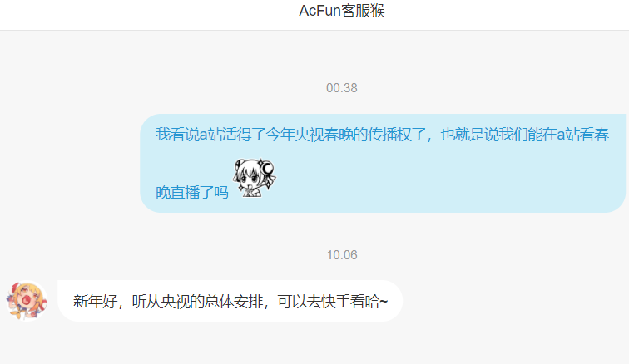Select the AcFun客服猴 chat title
Screen dimensions: 629x364
pyautogui.click(x=342, y=11)
